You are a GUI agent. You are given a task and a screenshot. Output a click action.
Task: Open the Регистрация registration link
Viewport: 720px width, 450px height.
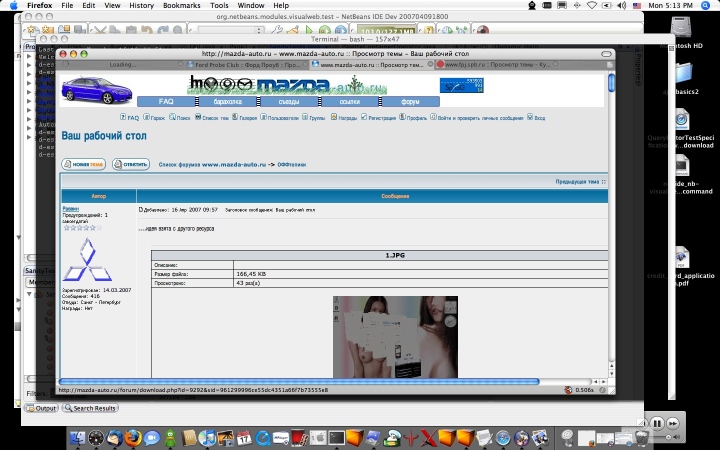pos(378,118)
